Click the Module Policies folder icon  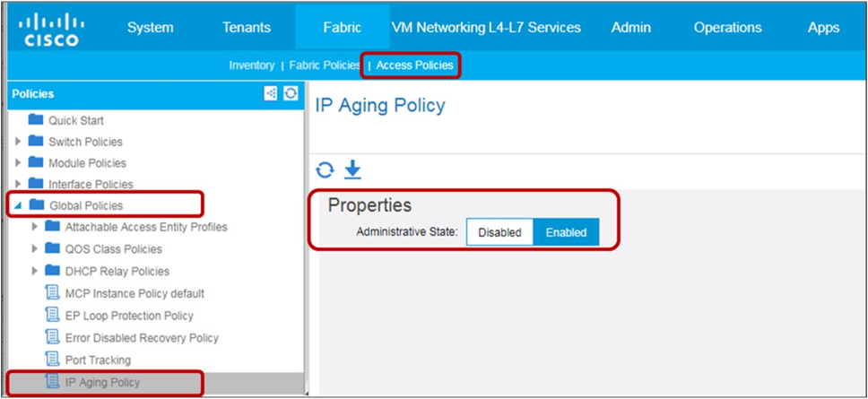(x=36, y=162)
